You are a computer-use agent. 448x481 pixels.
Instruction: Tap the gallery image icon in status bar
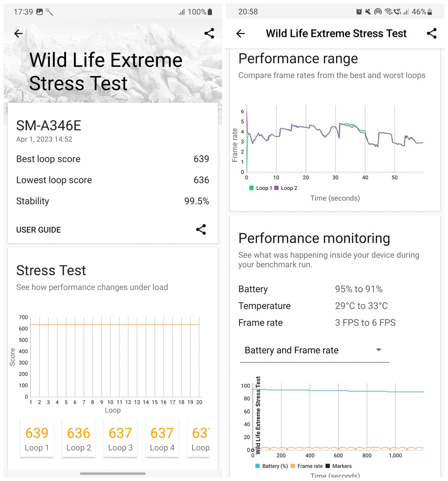pyautogui.click(x=40, y=12)
